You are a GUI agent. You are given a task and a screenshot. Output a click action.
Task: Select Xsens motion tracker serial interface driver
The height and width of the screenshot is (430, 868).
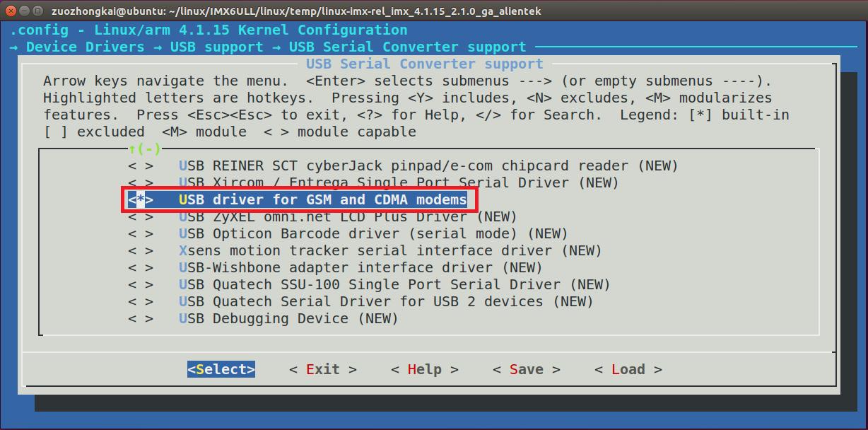tap(390, 250)
